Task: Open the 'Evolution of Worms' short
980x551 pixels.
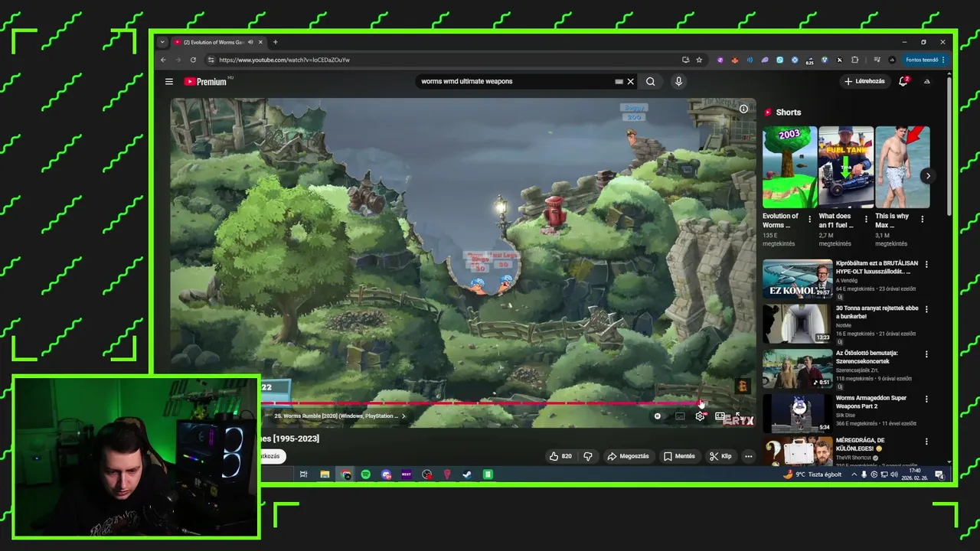Action: [x=789, y=167]
